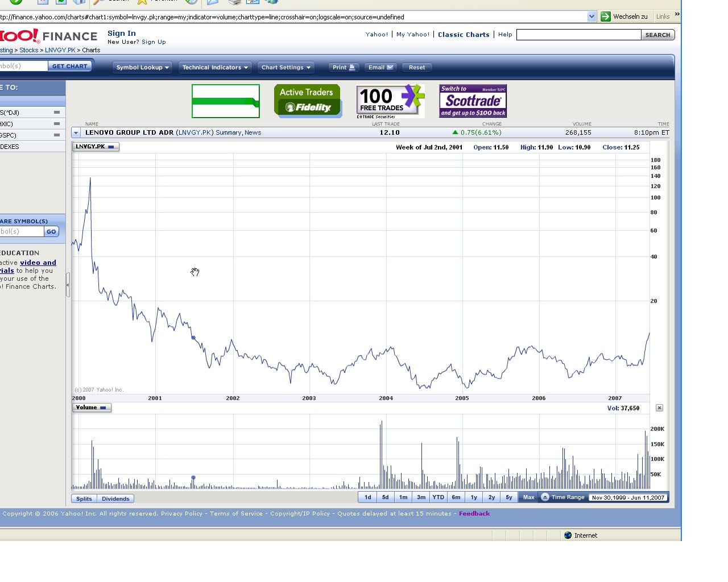Switch to Classic Charts
Image resolution: width=728 pixels, height=582 pixels.
click(x=464, y=35)
